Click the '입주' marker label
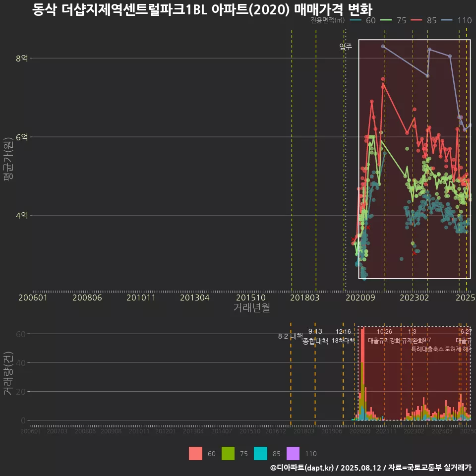The width and height of the screenshot is (476, 476). (346, 47)
